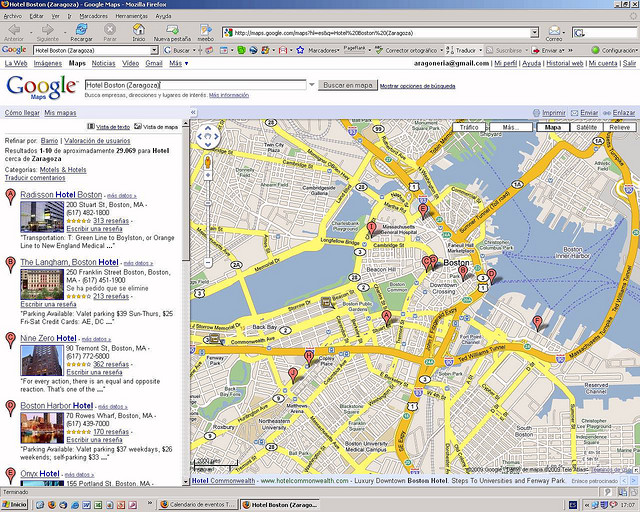Expand URL address bar dropdown
640x512 pixels.
534,33
